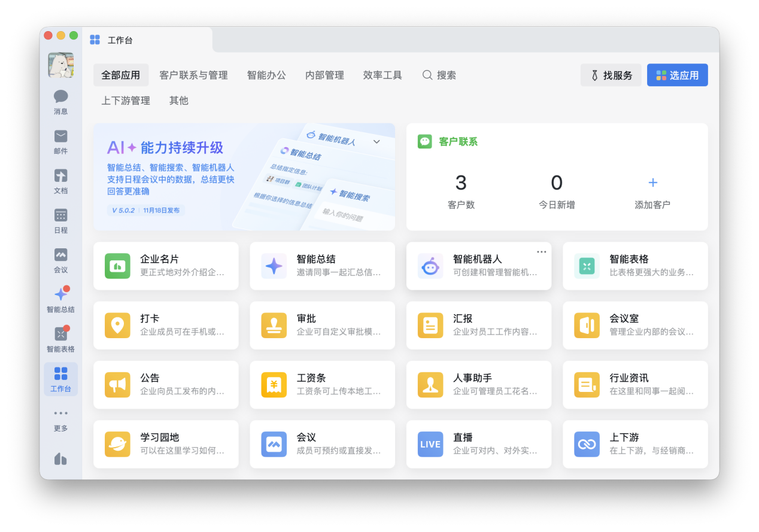This screenshot has height=532, width=759.
Task: Open the 消息 panel in sidebar
Action: coord(60,101)
